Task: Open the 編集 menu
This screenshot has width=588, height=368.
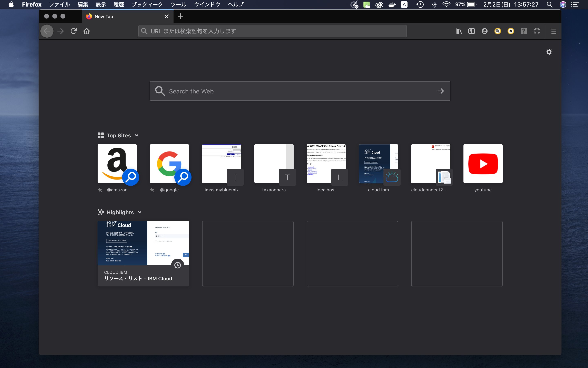Action: pyautogui.click(x=83, y=4)
